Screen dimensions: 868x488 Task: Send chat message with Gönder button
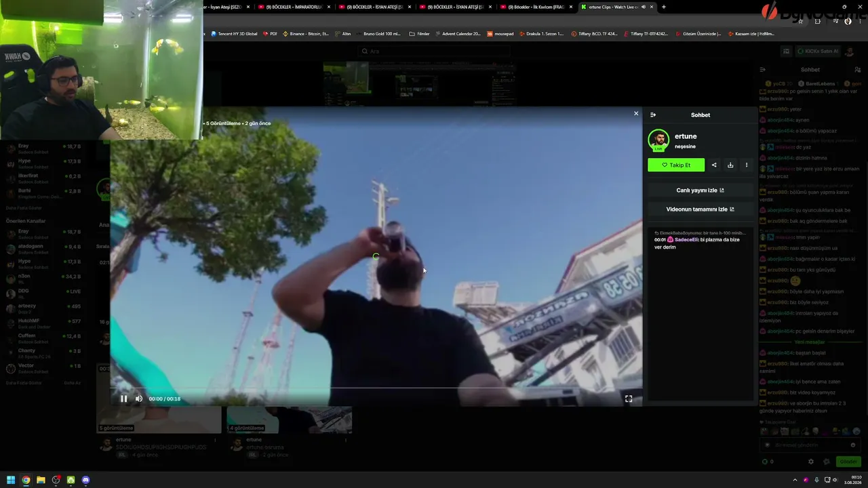tap(848, 462)
